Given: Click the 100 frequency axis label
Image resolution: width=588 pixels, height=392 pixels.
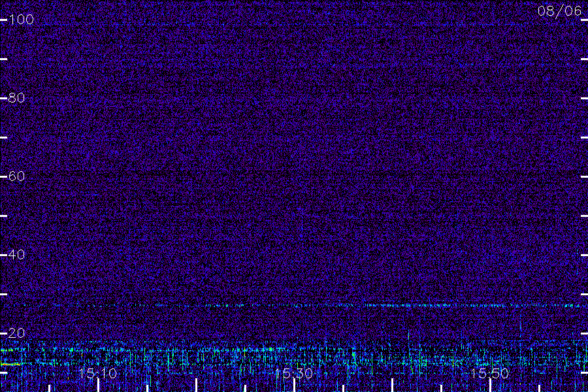Looking at the screenshot, I should coord(22,20).
